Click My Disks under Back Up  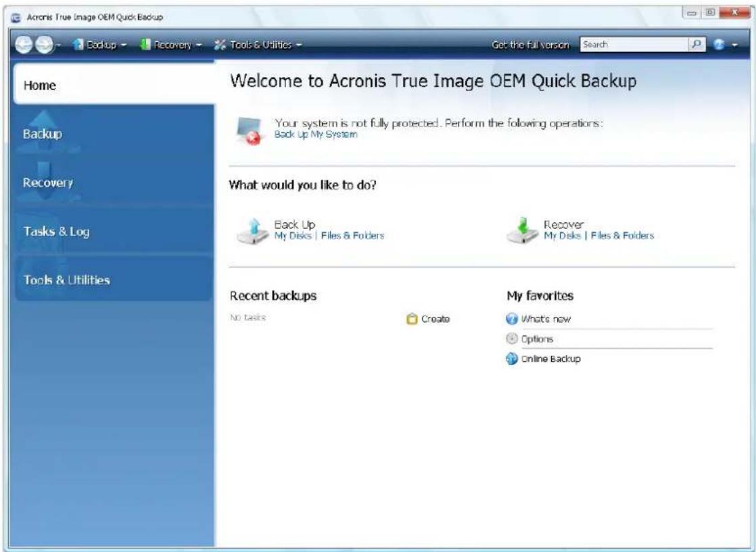(x=293, y=236)
